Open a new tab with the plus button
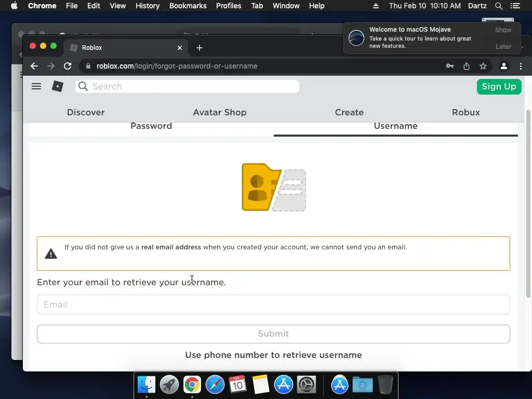The height and width of the screenshot is (399, 532). 199,48
